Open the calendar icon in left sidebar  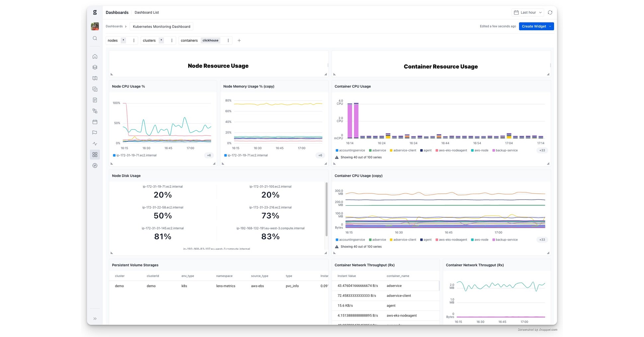[x=95, y=122]
